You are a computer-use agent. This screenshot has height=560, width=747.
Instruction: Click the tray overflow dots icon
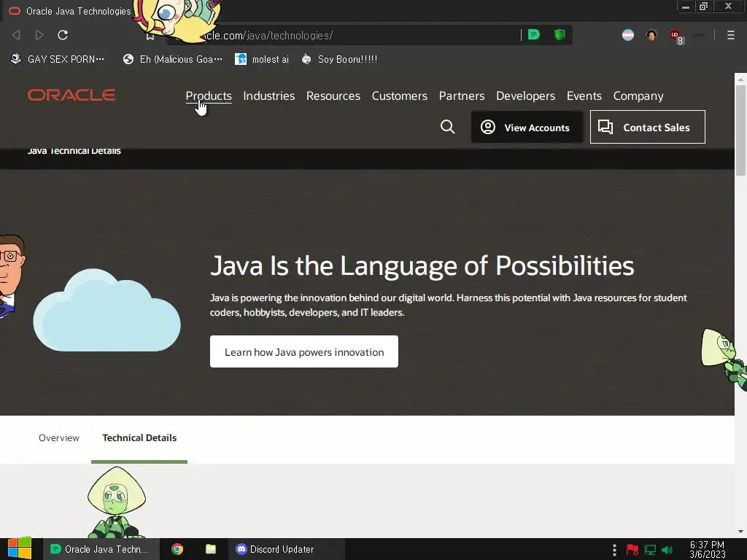614,550
